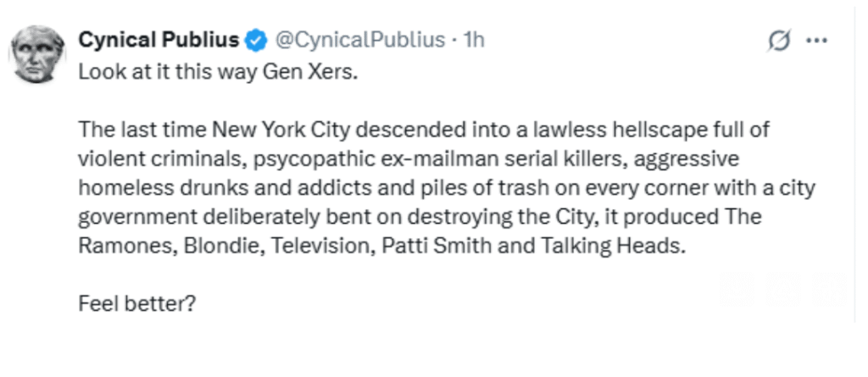Click the Cynical Publius display name
Screen dimensions: 868x377
pos(158,40)
